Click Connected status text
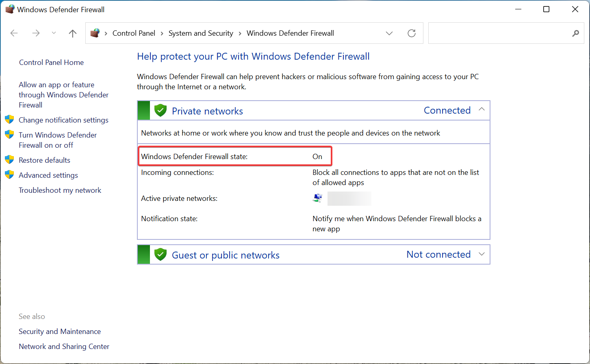Screen dimensions: 590x364 447,110
